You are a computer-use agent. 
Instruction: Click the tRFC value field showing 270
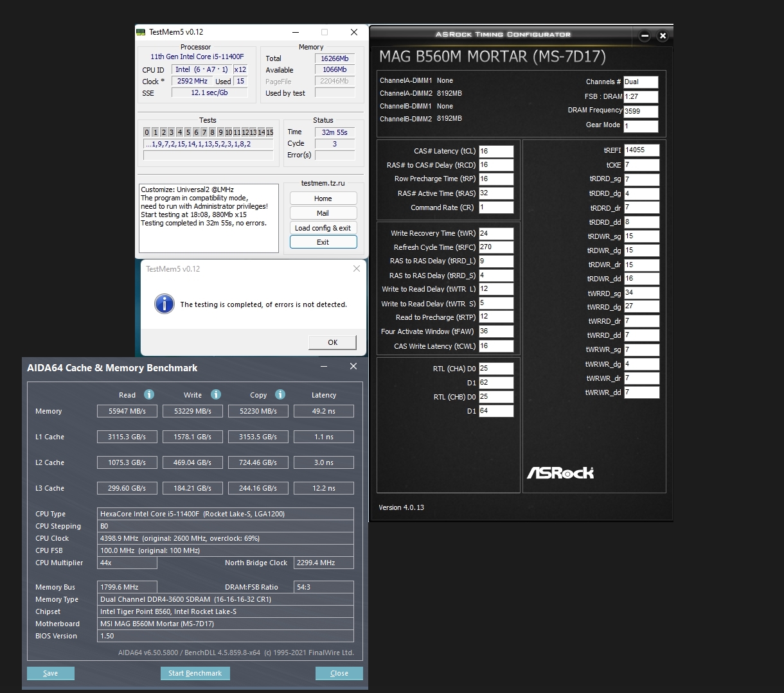point(496,247)
